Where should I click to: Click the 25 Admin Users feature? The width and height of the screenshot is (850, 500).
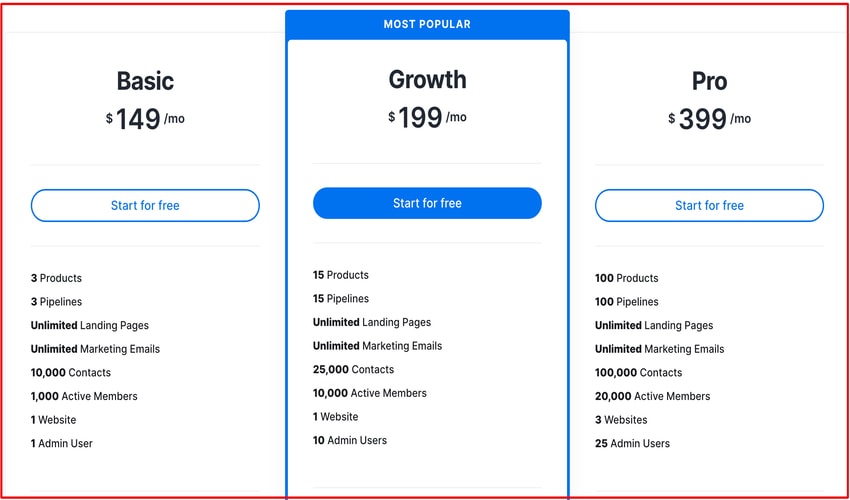[632, 443]
